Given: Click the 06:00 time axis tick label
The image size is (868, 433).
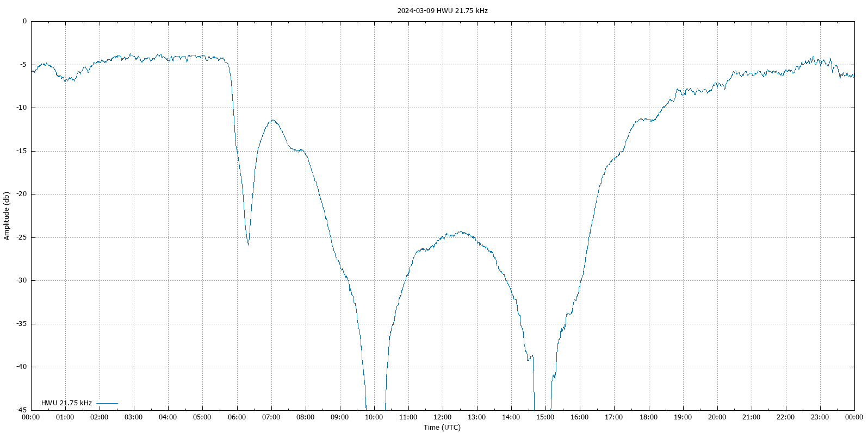Looking at the screenshot, I should 237,417.
